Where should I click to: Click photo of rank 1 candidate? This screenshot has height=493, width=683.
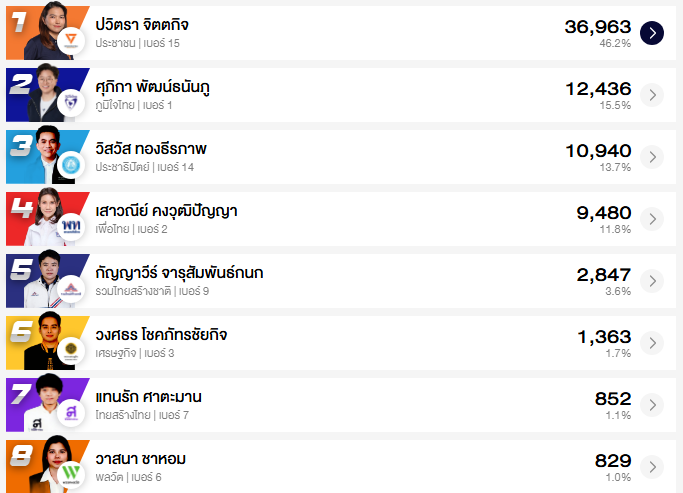coord(47,28)
